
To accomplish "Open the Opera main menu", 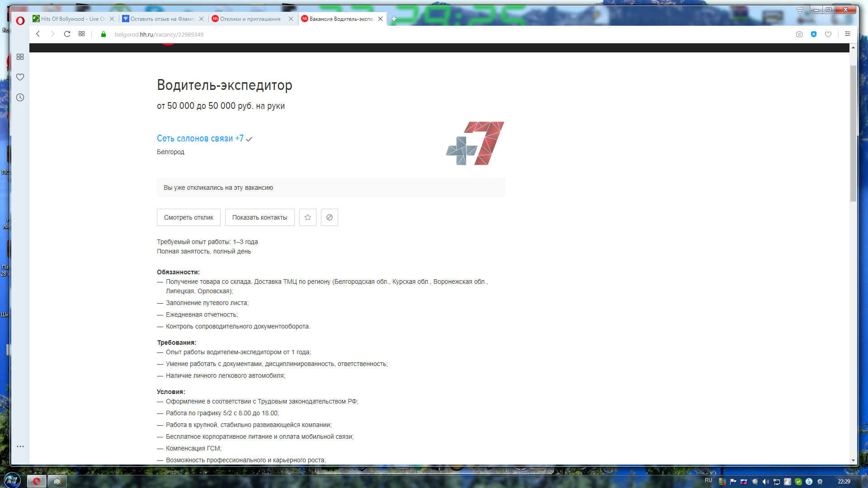I will point(20,20).
